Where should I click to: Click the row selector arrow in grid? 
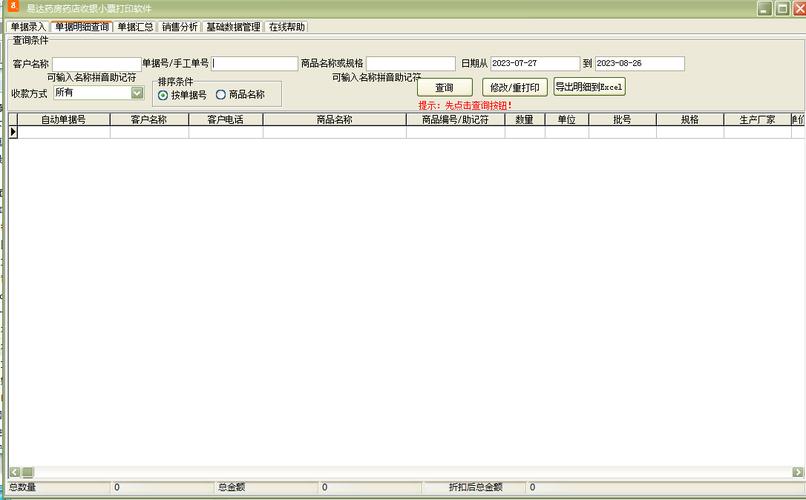coord(13,132)
